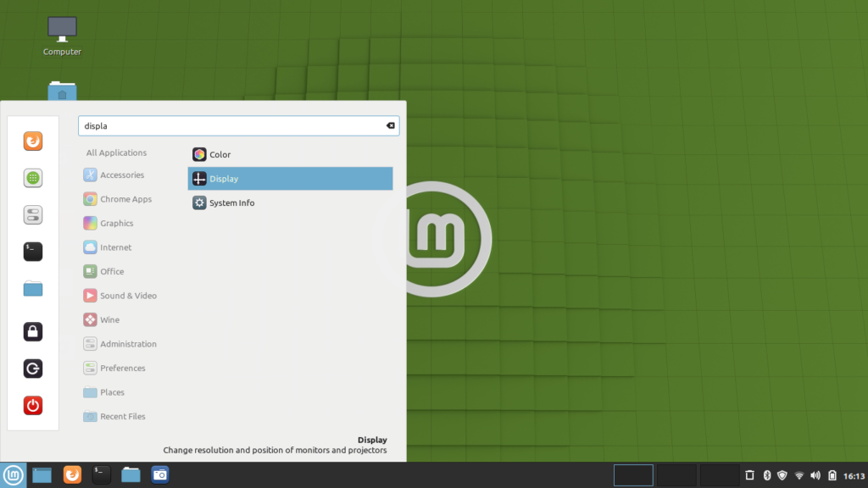Open the Display search result
The image size is (868, 488).
[x=290, y=179]
